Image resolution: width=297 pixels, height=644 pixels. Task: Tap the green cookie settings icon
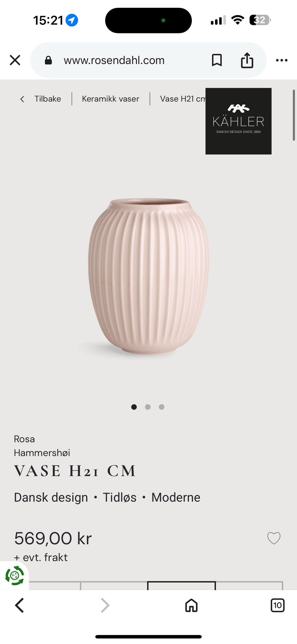coord(14,576)
